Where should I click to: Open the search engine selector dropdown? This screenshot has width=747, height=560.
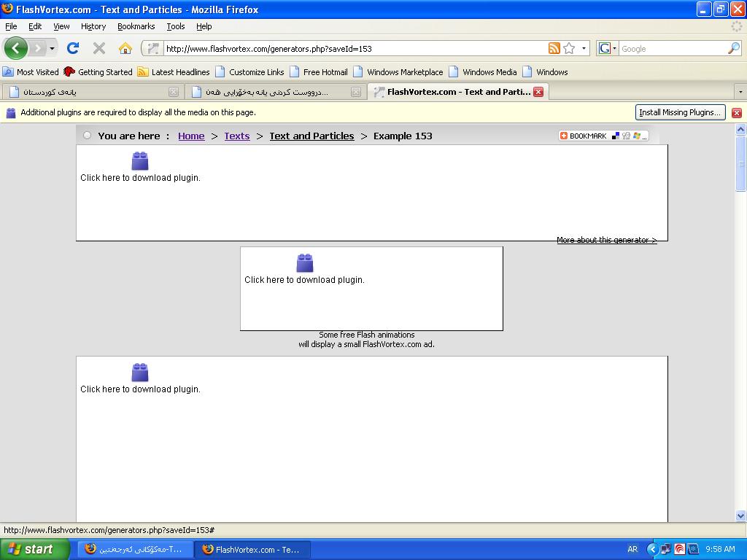tap(608, 48)
